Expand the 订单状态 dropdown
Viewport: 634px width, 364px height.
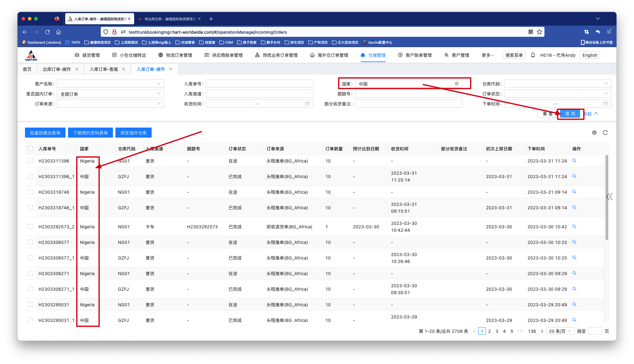pos(557,94)
